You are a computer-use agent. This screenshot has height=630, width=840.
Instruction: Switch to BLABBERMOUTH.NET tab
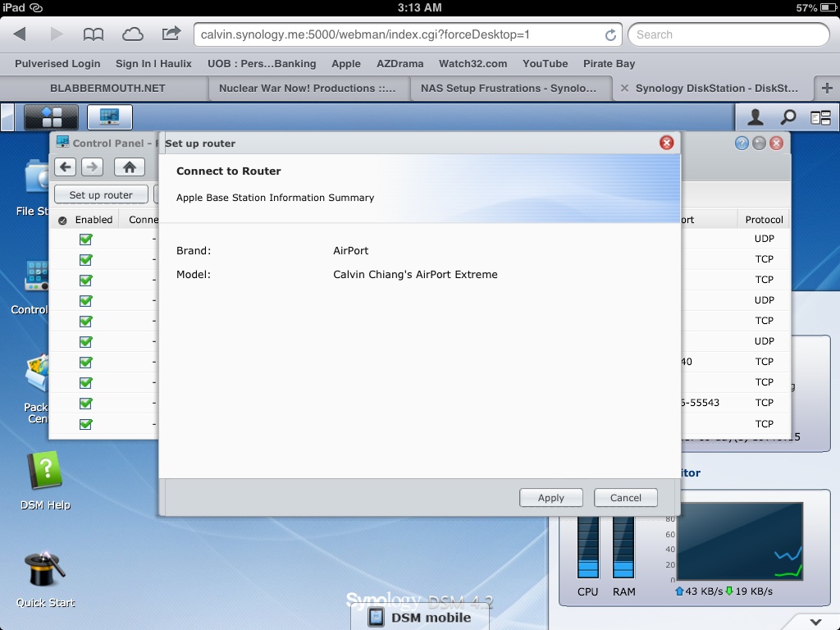click(x=107, y=88)
